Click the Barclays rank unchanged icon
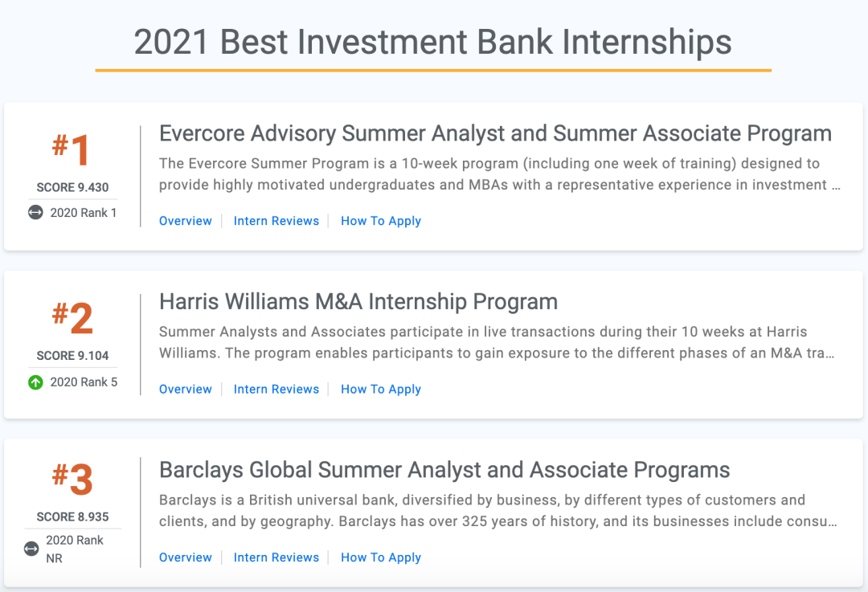The height and width of the screenshot is (592, 868). point(31,549)
